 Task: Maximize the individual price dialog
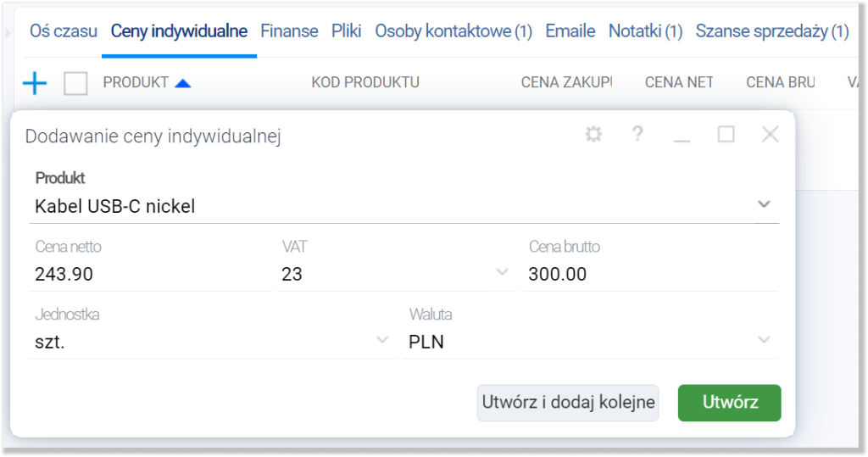coord(726,134)
